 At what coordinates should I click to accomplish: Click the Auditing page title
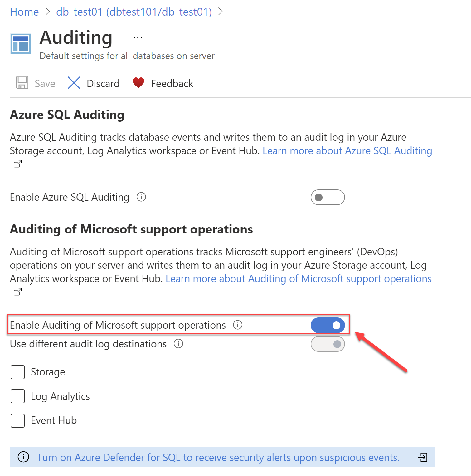click(76, 38)
